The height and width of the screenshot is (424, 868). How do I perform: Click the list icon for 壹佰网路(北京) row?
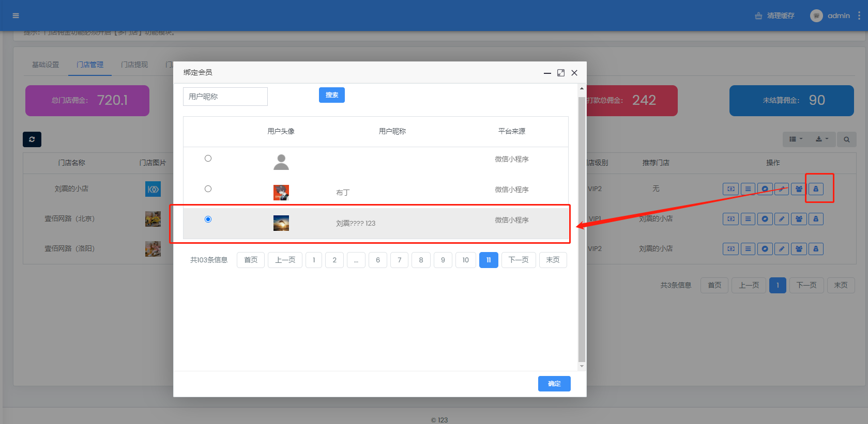(x=748, y=219)
